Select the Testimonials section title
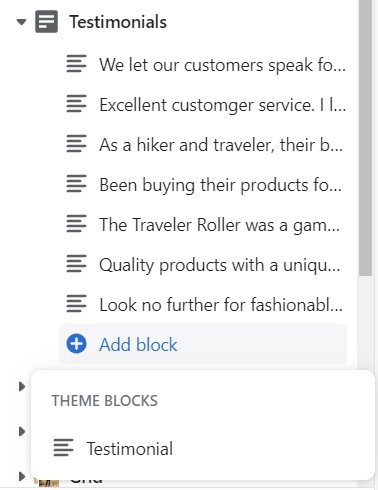This screenshot has width=378, height=490. 118,22
